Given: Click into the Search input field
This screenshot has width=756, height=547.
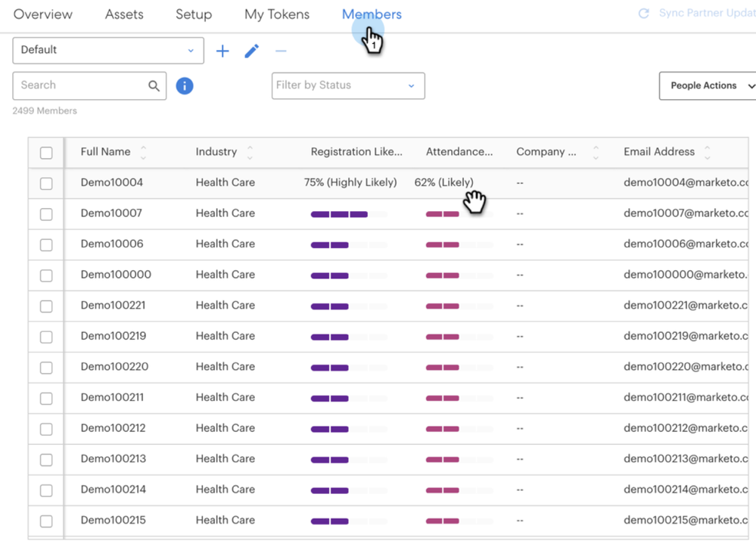Looking at the screenshot, I should click(x=79, y=85).
